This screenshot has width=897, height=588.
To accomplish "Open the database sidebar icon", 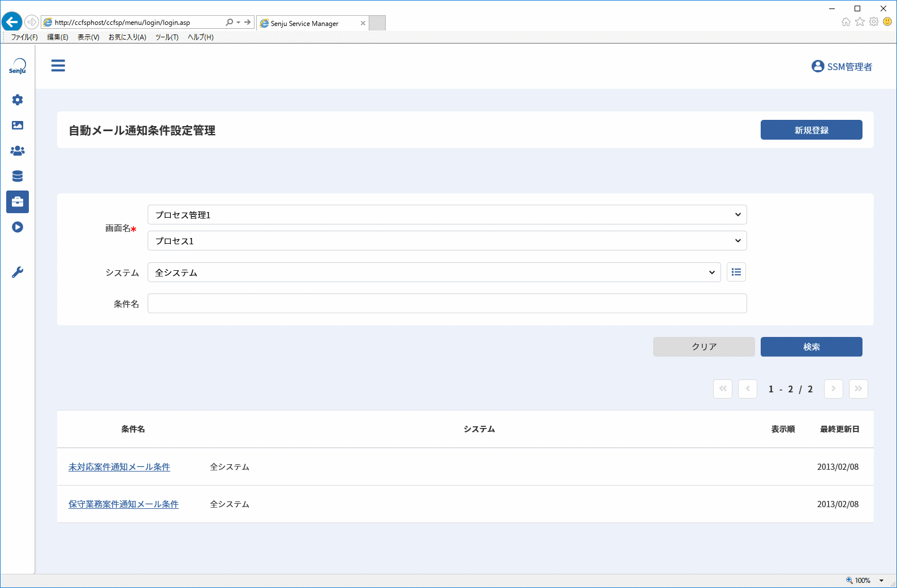I will point(18,176).
